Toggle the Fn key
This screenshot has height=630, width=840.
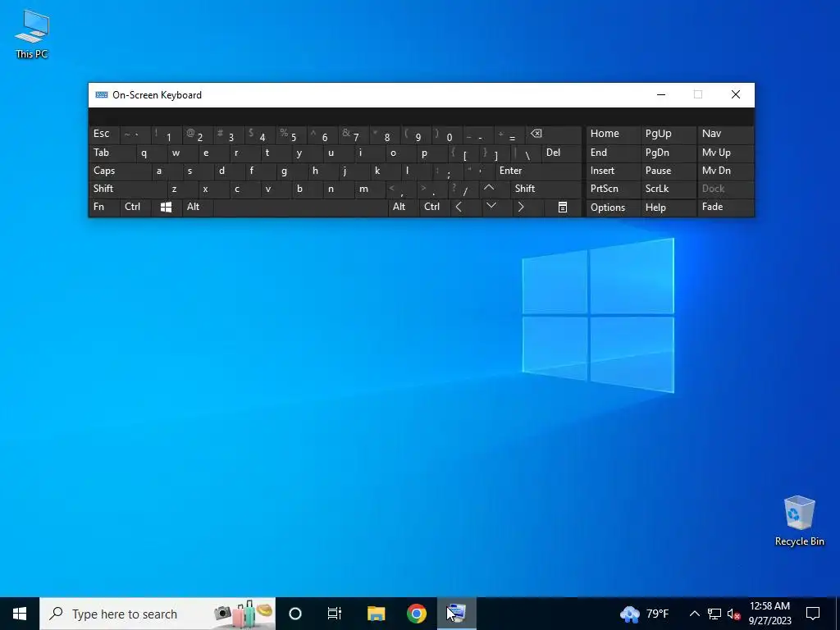pyautogui.click(x=104, y=208)
